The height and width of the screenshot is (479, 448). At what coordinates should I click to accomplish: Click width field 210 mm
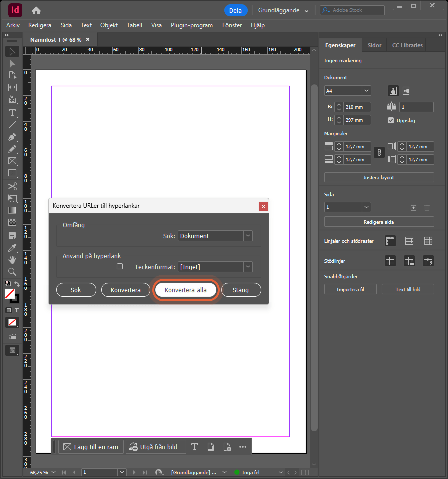click(x=357, y=107)
